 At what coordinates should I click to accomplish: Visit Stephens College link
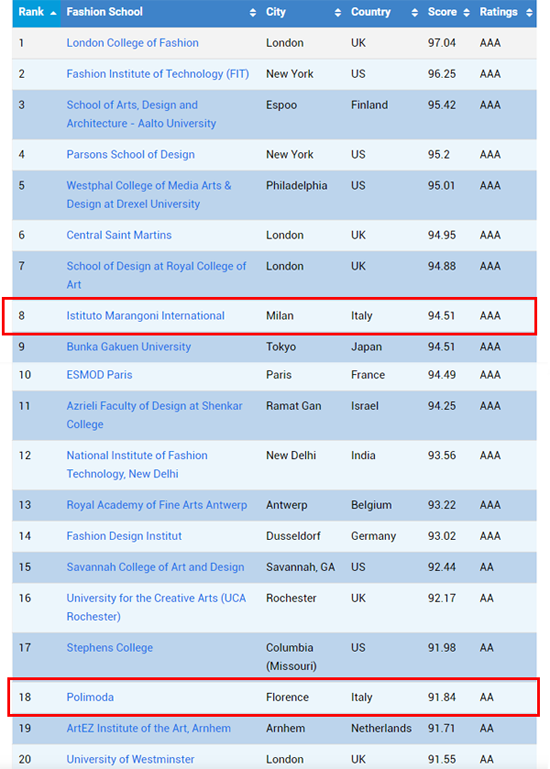(x=109, y=648)
